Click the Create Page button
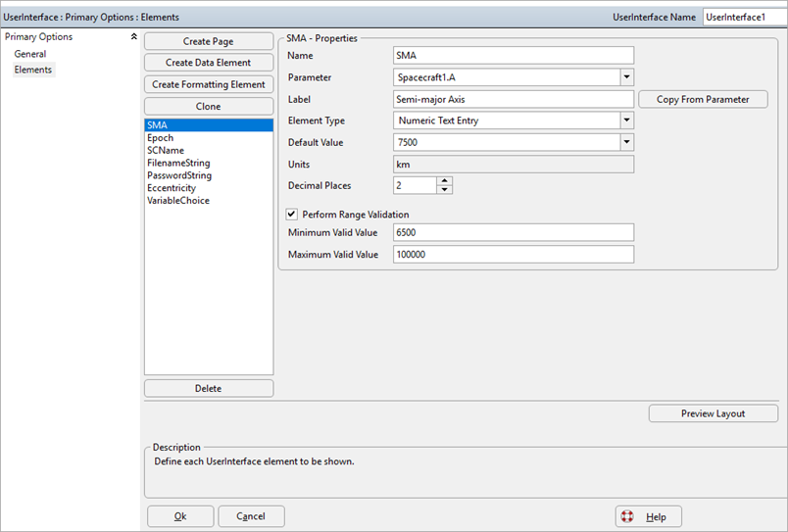 click(209, 41)
